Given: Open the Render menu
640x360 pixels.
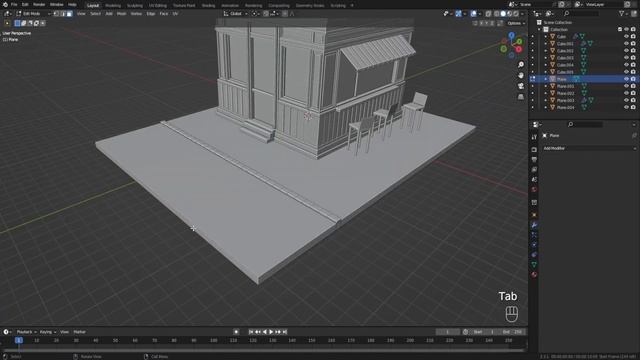Looking at the screenshot, I should pyautogui.click(x=39, y=4).
